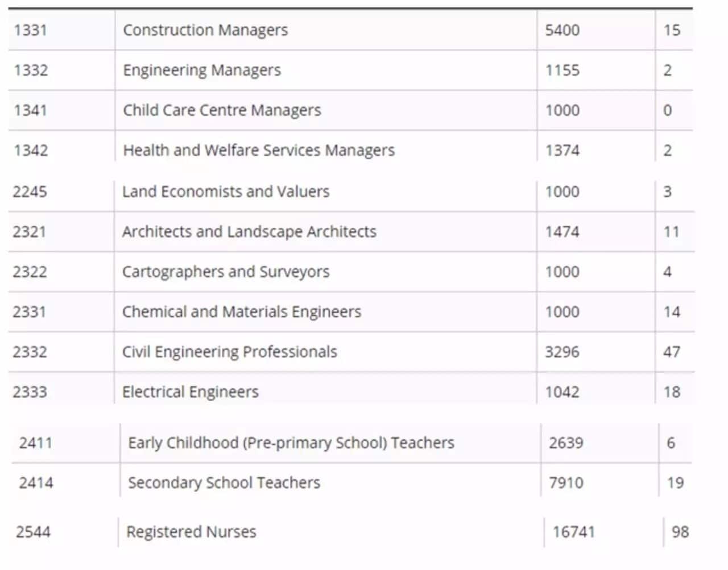728x570 pixels.
Task: Select ceiling value 3296
Action: 562,352
